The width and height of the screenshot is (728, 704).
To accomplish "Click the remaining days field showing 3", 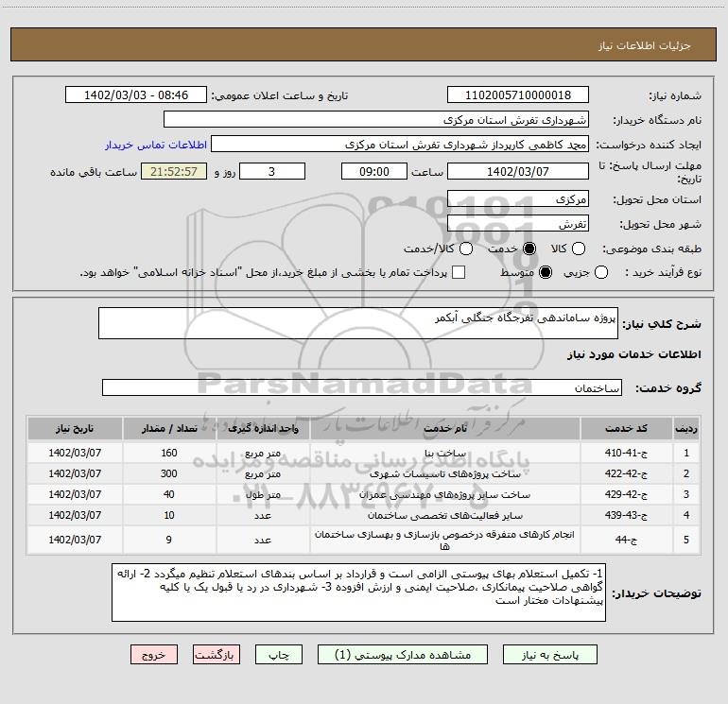I will [x=272, y=172].
